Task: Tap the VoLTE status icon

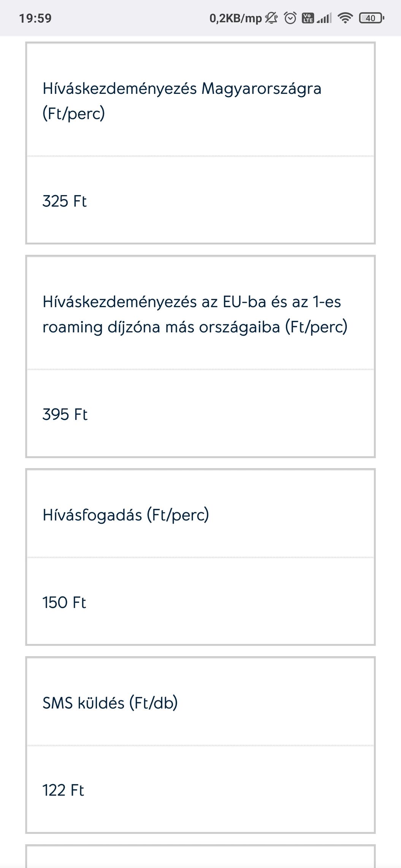Action: point(307,18)
